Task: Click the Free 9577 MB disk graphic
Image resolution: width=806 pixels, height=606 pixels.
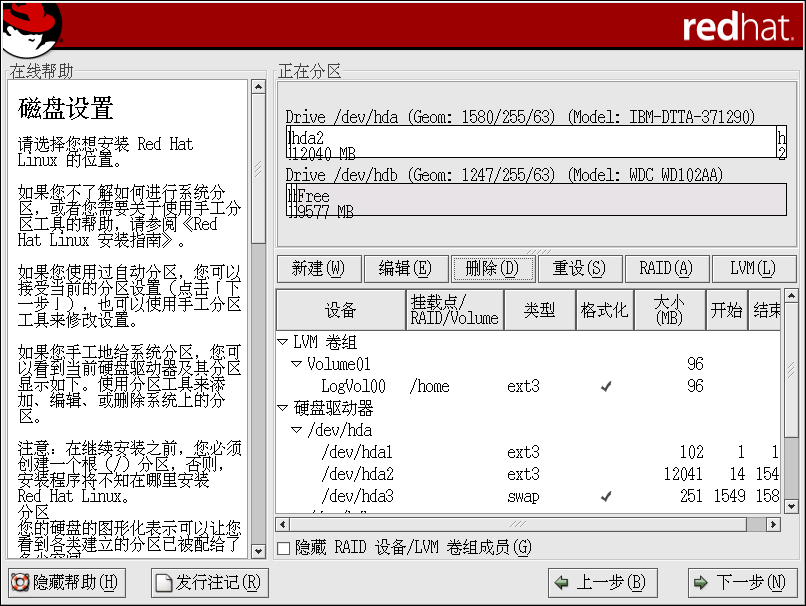Action: 539,200
